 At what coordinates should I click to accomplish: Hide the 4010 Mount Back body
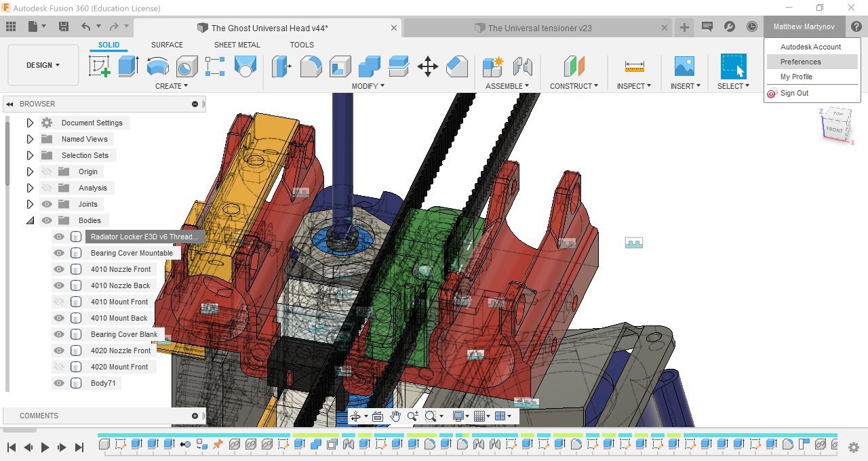(59, 318)
